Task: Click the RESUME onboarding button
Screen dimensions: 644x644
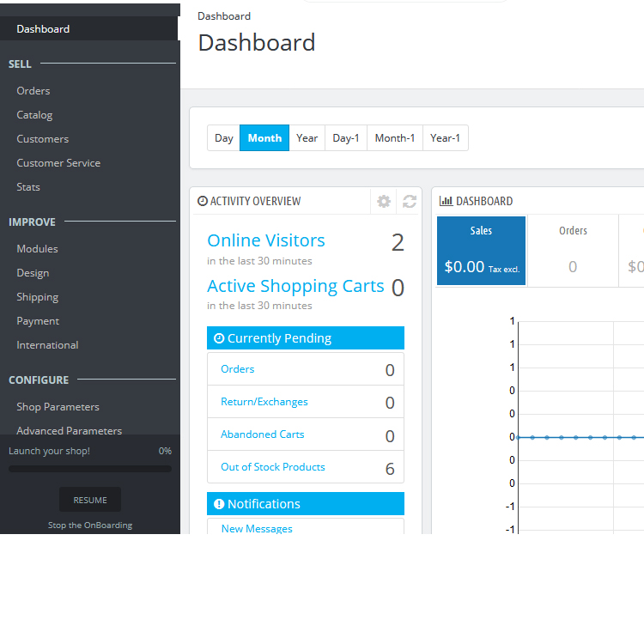Action: click(90, 500)
